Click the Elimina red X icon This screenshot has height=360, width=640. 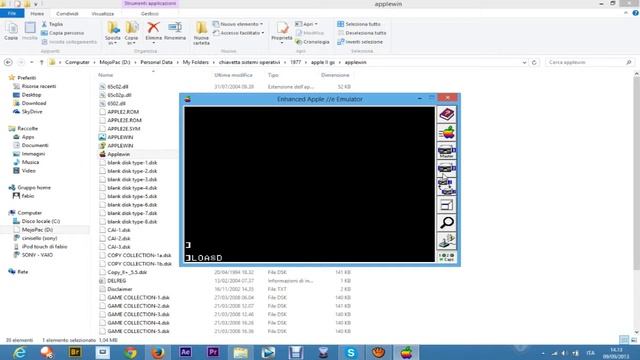click(x=153, y=28)
